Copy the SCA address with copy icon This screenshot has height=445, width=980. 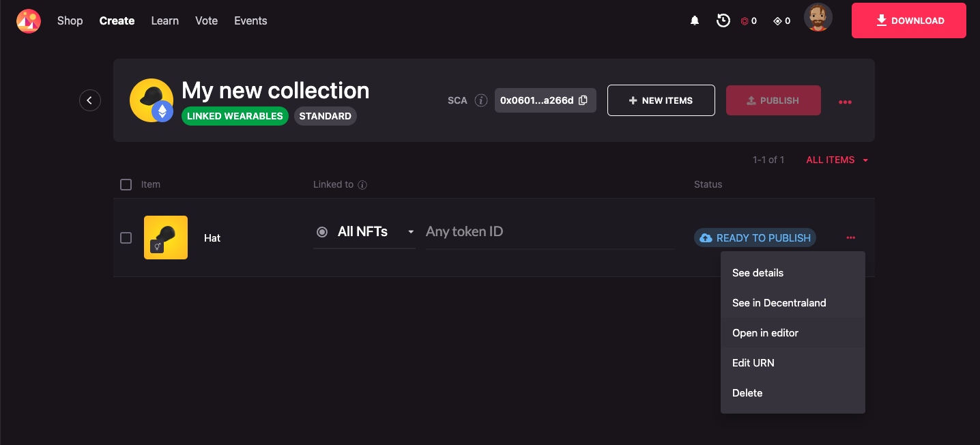point(583,100)
